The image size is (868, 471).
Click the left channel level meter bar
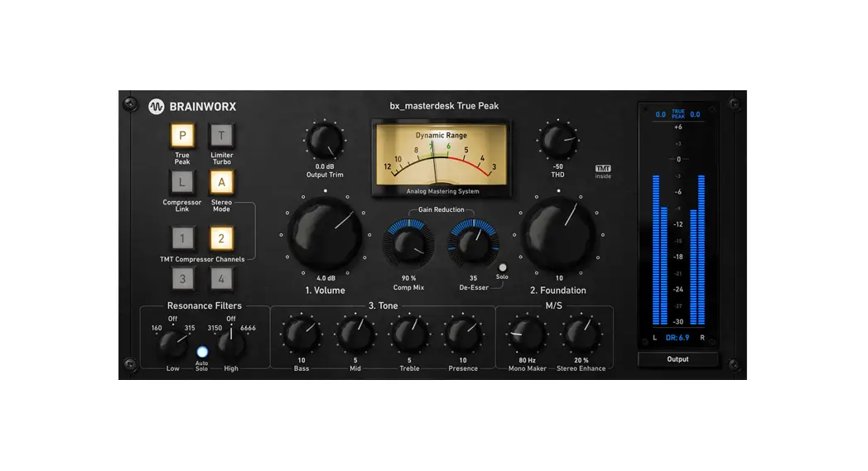tap(660, 250)
